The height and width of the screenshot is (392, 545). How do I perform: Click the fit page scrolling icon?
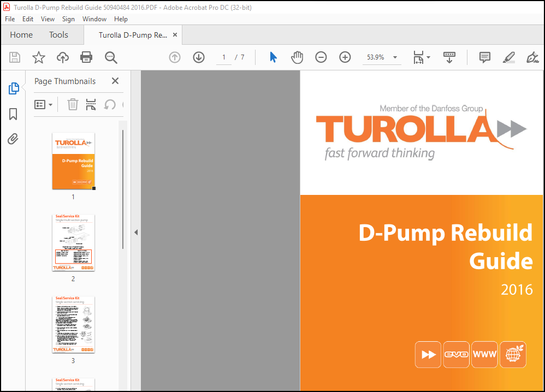click(x=418, y=57)
